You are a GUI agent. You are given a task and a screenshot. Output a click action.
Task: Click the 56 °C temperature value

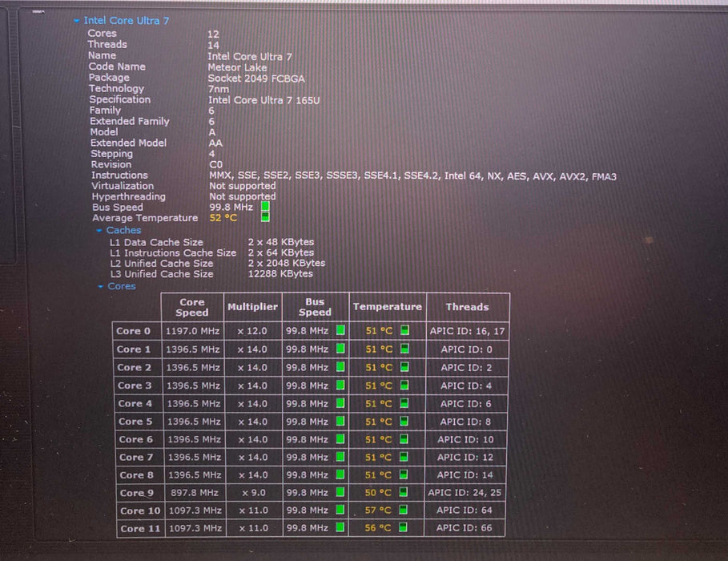(x=377, y=528)
